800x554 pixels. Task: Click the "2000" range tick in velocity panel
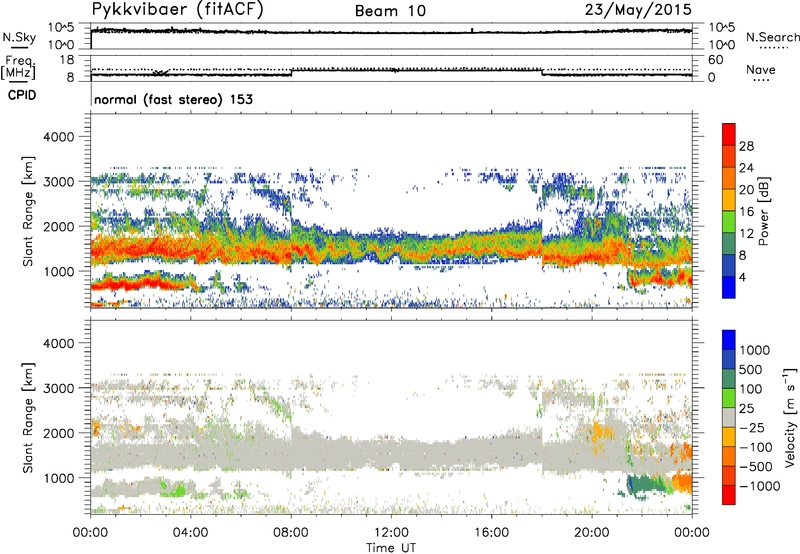point(58,433)
